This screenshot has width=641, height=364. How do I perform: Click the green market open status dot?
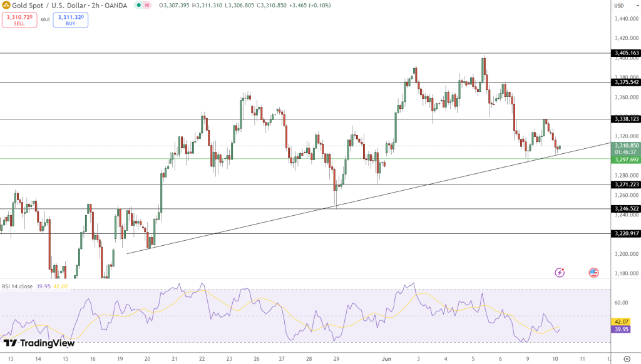pyautogui.click(x=138, y=5)
